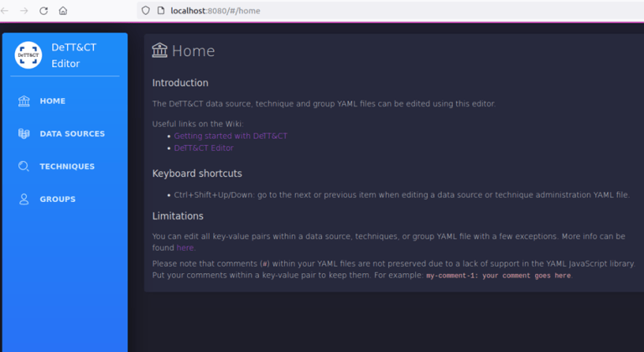
Task: Click the page info icon before URL
Action: [160, 10]
